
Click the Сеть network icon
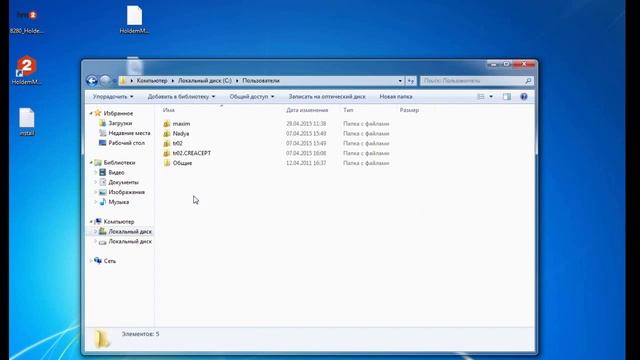point(98,260)
